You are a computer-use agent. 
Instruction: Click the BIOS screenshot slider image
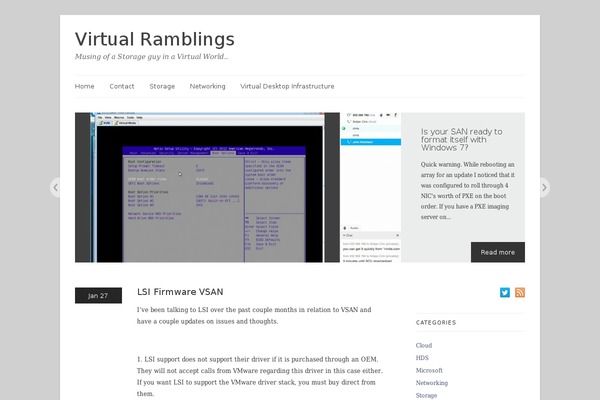[238, 188]
